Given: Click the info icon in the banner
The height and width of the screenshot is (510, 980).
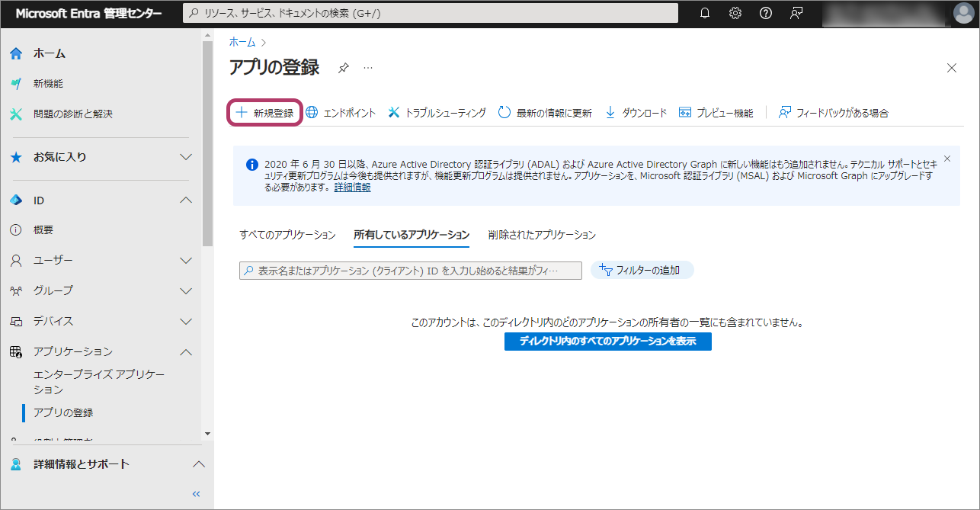Looking at the screenshot, I should point(251,165).
